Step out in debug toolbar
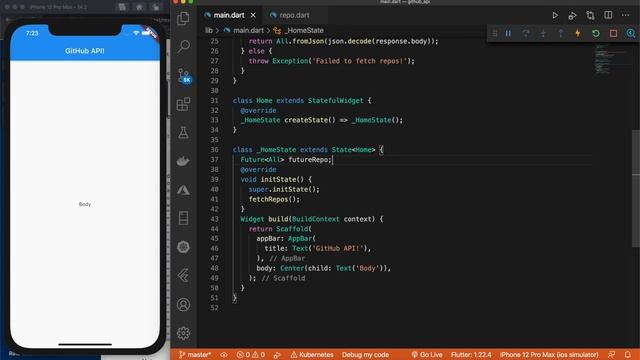This screenshot has width=640, height=360. click(x=560, y=33)
